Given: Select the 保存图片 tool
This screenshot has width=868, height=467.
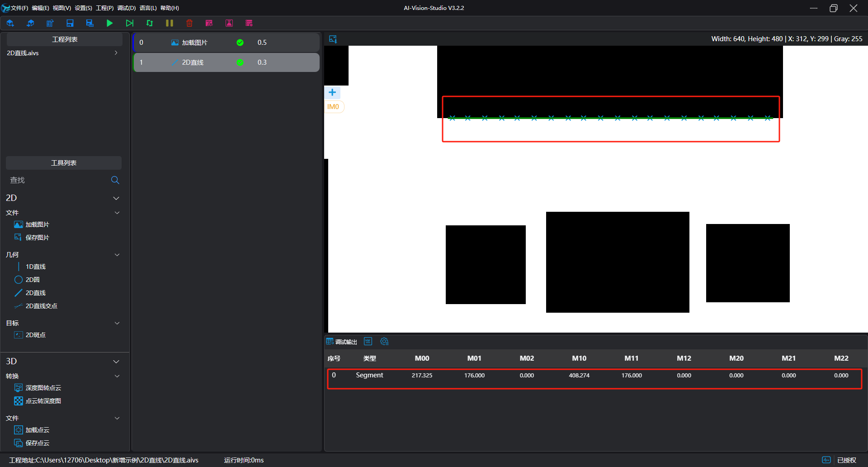Looking at the screenshot, I should click(32, 238).
